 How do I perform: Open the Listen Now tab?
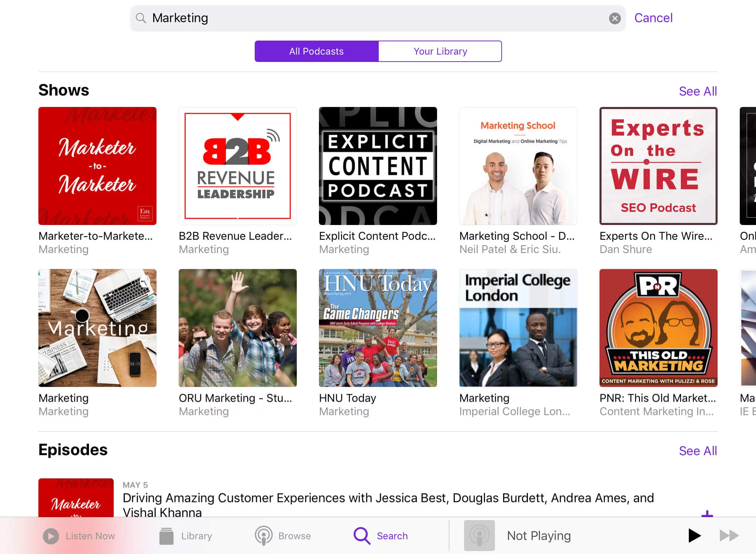click(x=79, y=536)
